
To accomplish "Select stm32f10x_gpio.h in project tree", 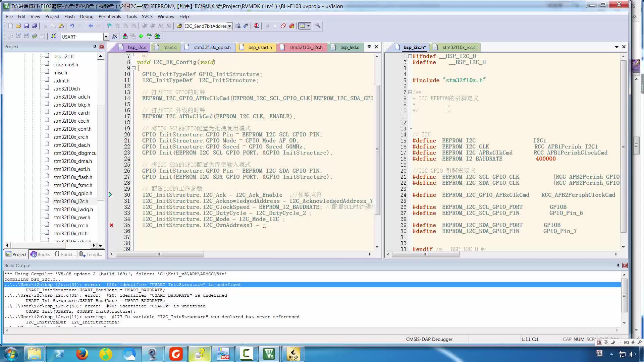I will coord(72,193).
